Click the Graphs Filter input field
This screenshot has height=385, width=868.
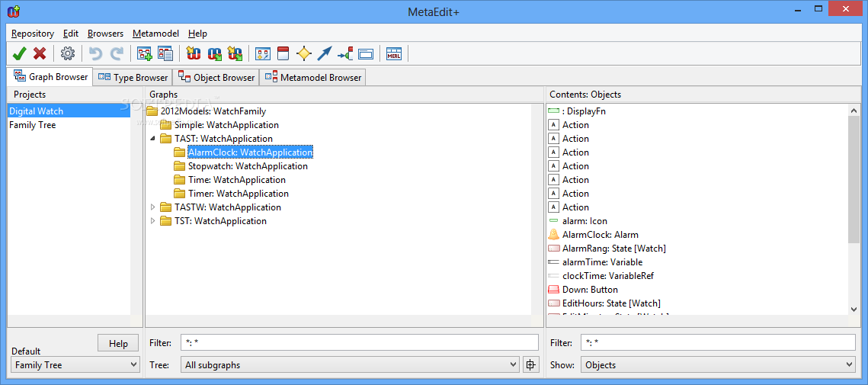coord(359,342)
